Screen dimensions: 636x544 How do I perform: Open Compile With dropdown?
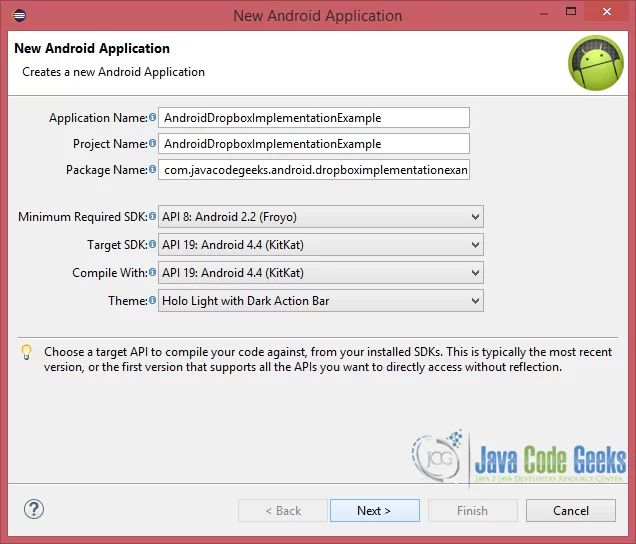(x=321, y=273)
